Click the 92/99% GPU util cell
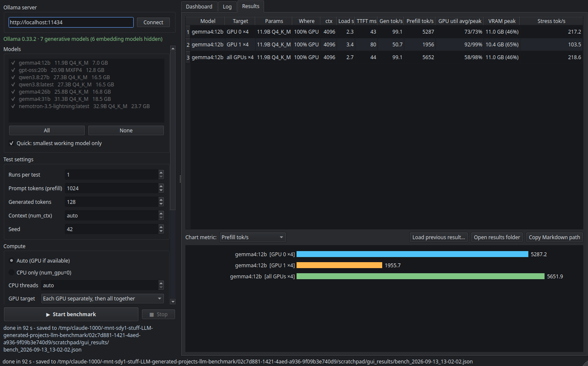The height and width of the screenshot is (366, 588). pyautogui.click(x=459, y=45)
